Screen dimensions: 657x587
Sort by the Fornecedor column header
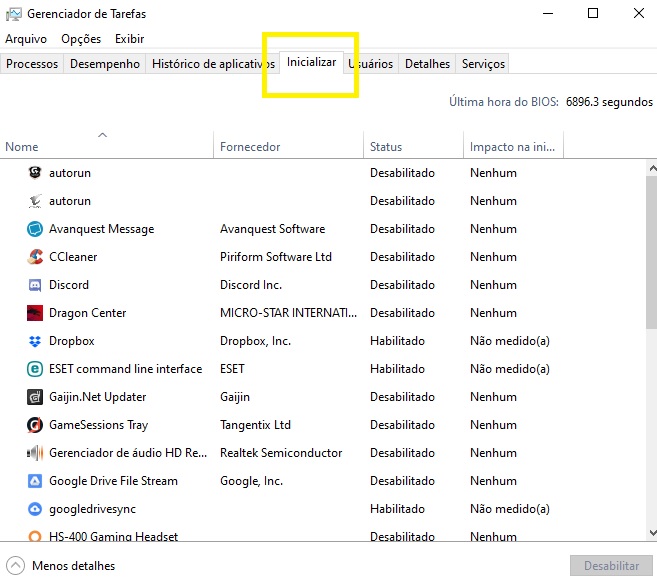click(x=288, y=145)
